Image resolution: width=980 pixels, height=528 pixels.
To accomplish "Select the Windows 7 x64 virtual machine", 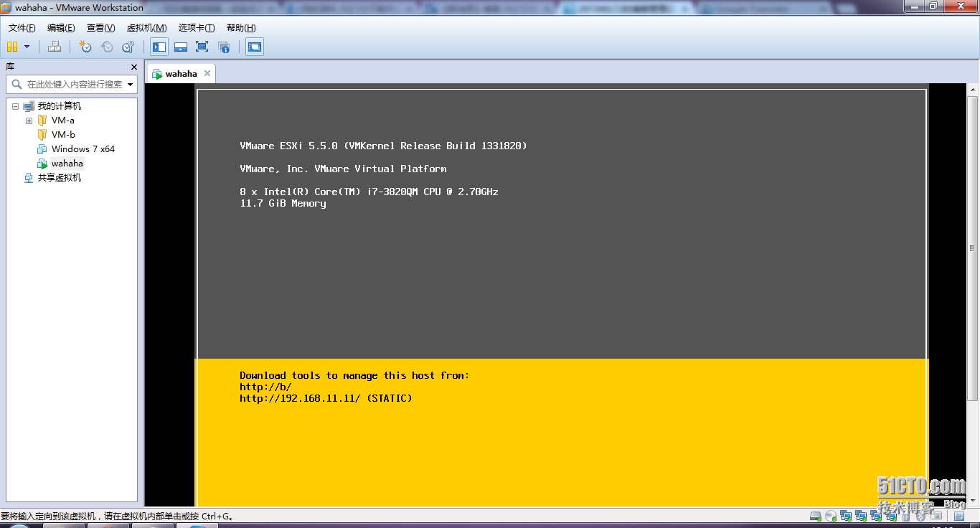I will coord(83,149).
